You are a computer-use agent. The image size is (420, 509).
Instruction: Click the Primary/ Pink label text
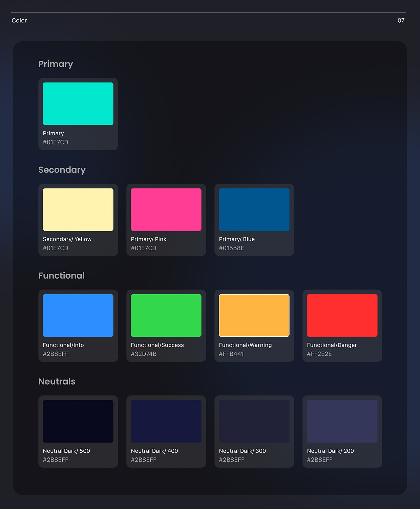tap(149, 239)
